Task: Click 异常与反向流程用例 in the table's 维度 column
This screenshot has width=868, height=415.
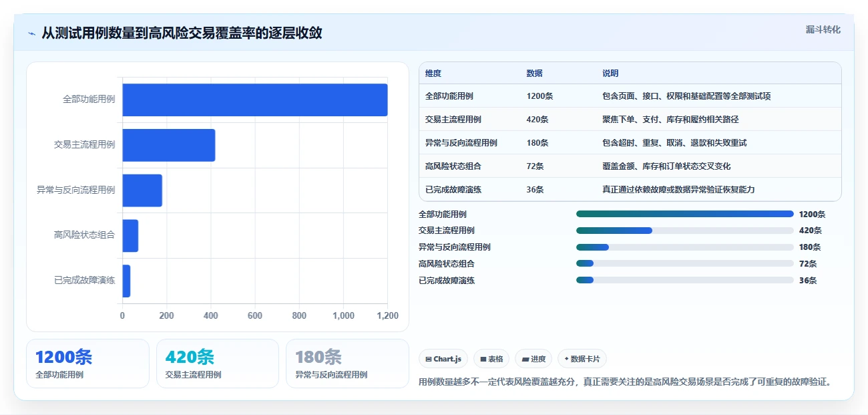Action: tap(461, 143)
